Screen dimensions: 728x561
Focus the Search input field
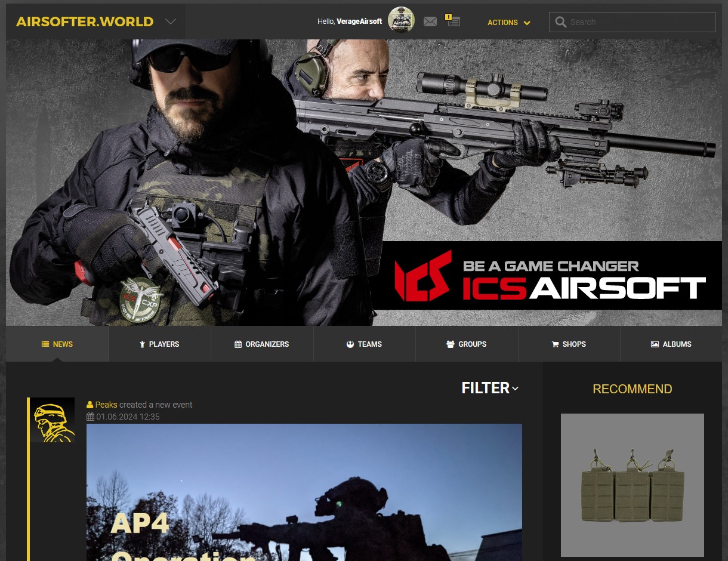(633, 22)
